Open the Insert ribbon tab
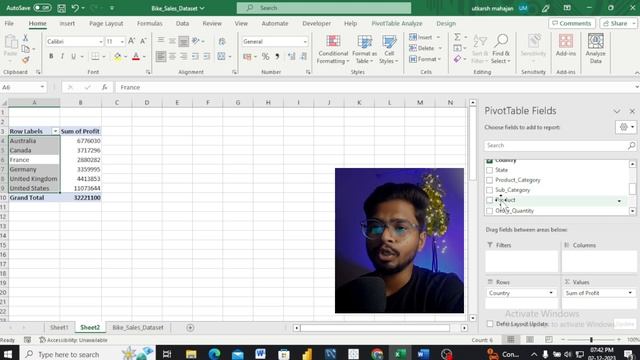 pos(67,24)
